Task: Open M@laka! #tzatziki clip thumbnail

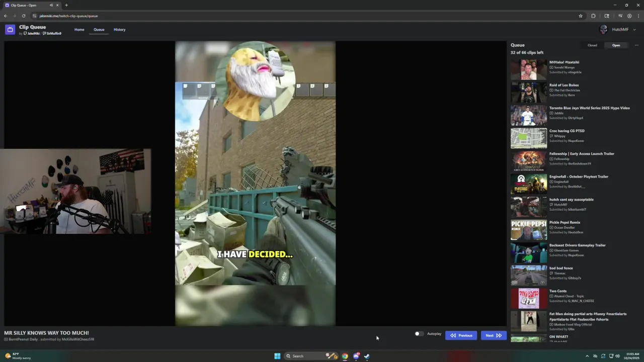Action: (x=529, y=69)
